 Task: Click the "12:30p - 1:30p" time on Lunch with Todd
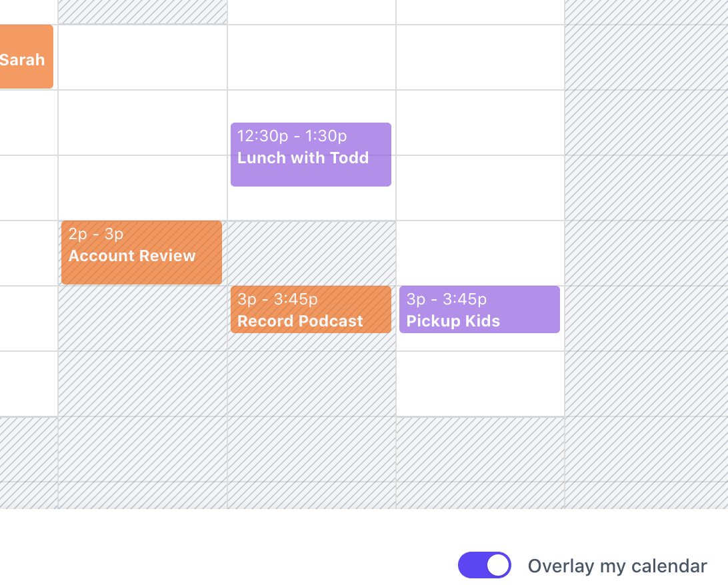tap(292, 136)
